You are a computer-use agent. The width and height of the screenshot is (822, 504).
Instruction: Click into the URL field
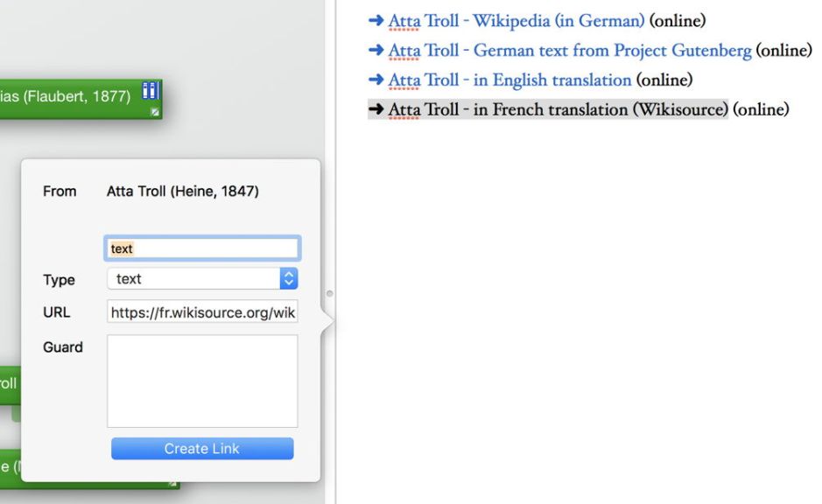coord(202,312)
